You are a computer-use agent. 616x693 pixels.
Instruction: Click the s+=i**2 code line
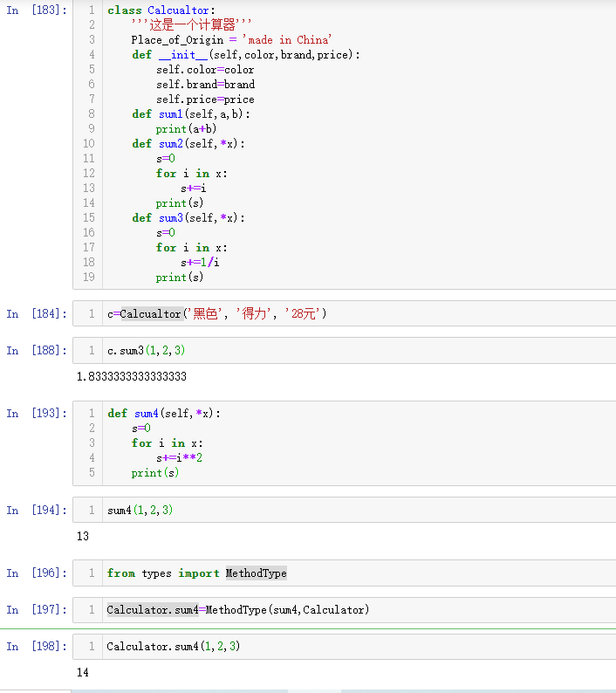pos(180,458)
